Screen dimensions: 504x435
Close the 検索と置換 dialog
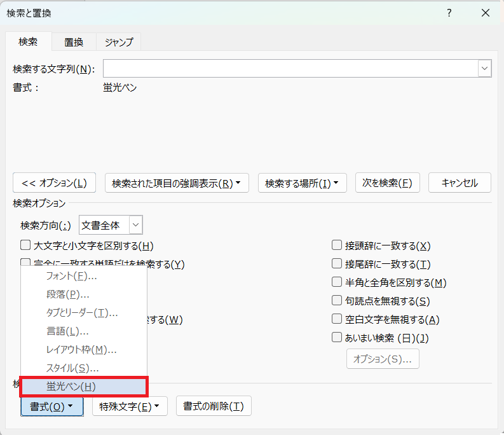coord(486,13)
